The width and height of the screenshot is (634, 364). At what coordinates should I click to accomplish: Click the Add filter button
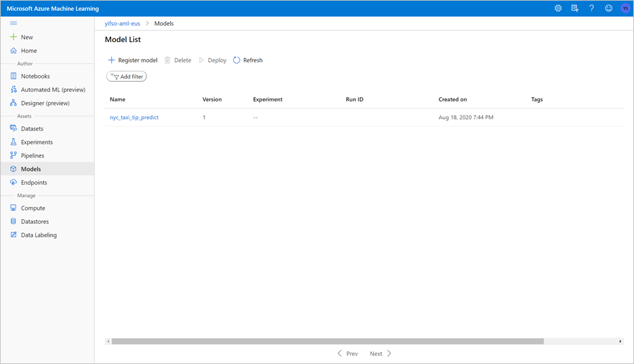coord(127,76)
